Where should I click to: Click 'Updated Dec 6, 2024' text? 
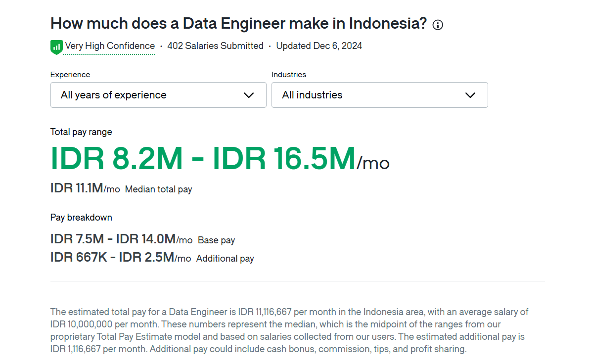319,45
